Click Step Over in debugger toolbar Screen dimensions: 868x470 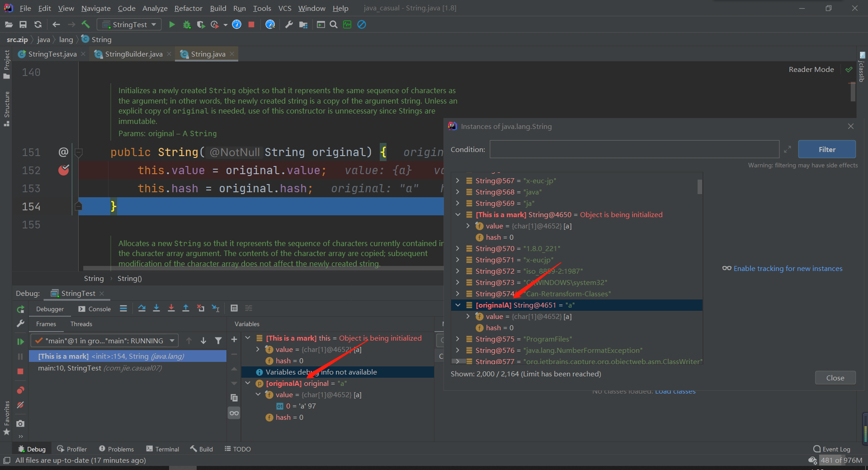click(x=142, y=309)
